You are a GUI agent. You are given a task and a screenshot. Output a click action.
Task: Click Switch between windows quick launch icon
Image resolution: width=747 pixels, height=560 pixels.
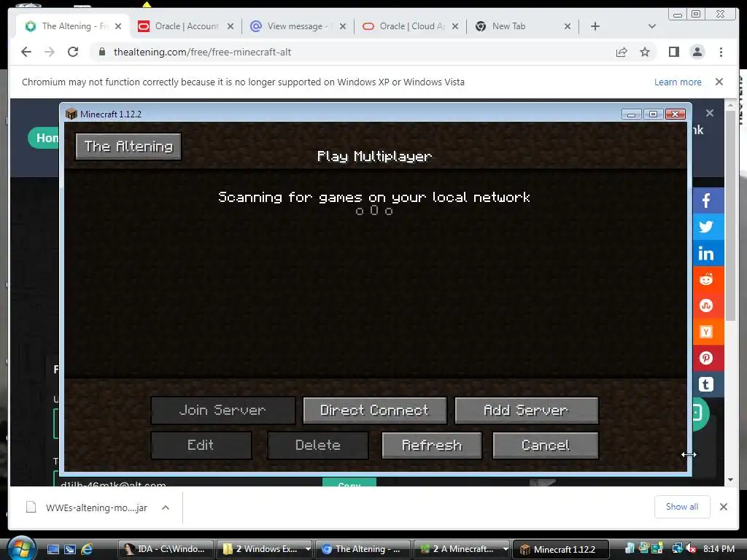pyautogui.click(x=69, y=549)
